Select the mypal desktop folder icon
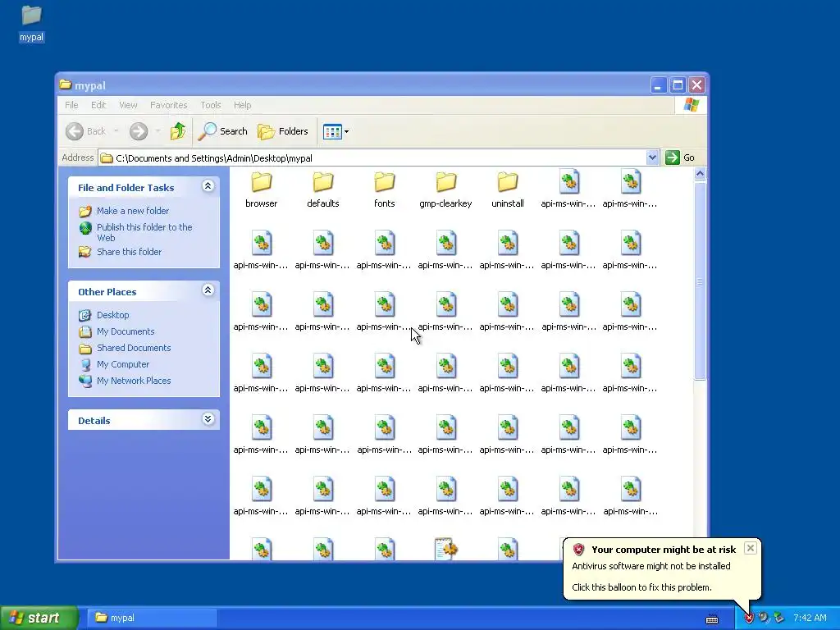The image size is (840, 630). (32, 23)
